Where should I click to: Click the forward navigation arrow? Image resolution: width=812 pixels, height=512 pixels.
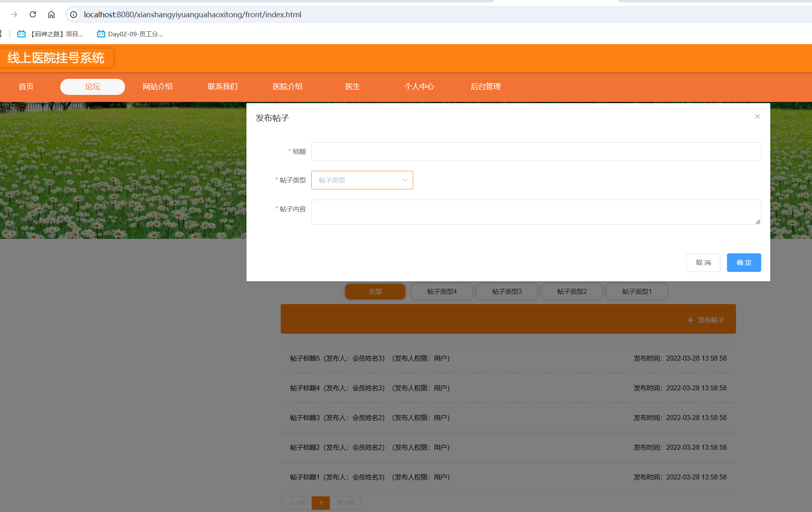pyautogui.click(x=14, y=14)
